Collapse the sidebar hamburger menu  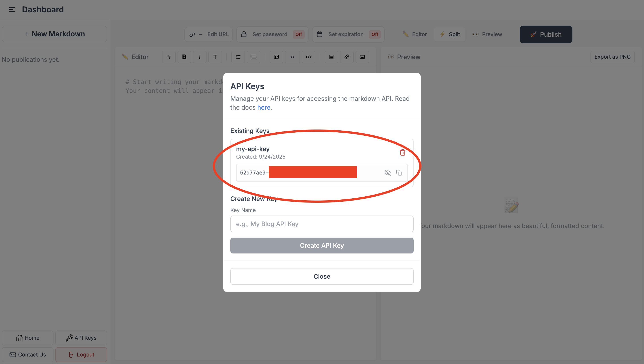tap(12, 9)
